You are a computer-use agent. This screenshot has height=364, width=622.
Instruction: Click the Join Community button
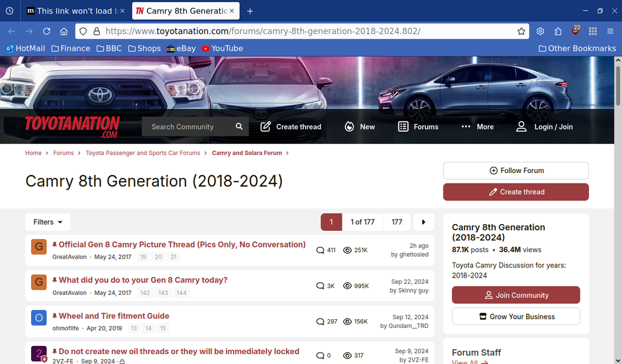(x=516, y=295)
